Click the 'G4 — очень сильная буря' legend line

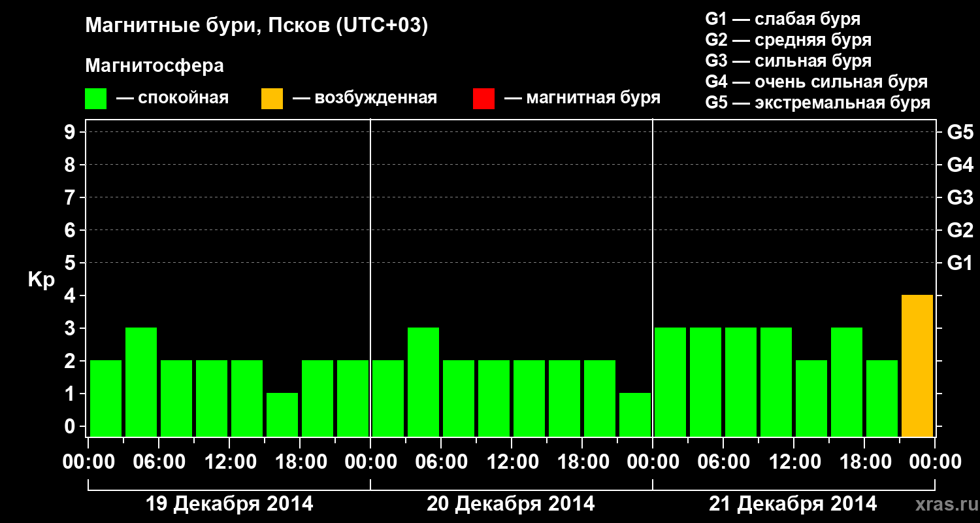817,82
